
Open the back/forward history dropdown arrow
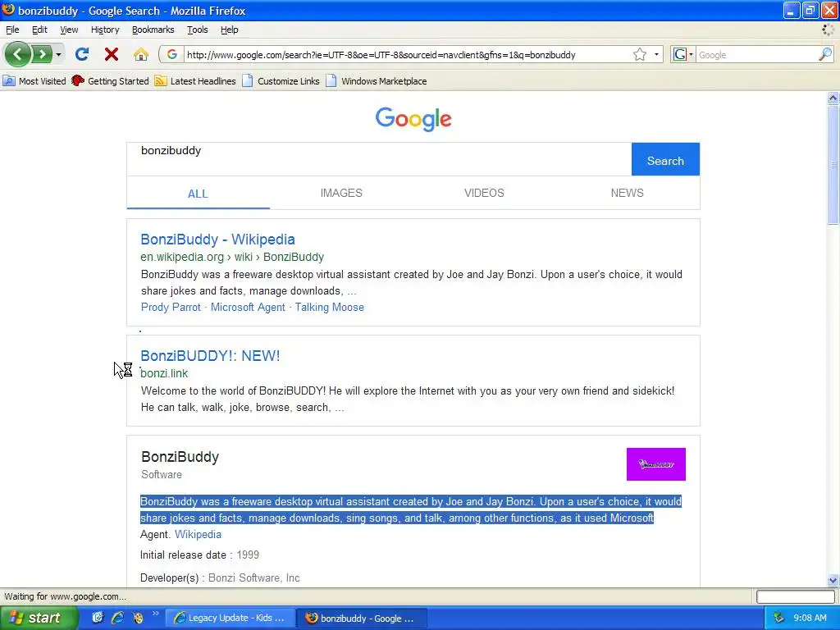[58, 54]
